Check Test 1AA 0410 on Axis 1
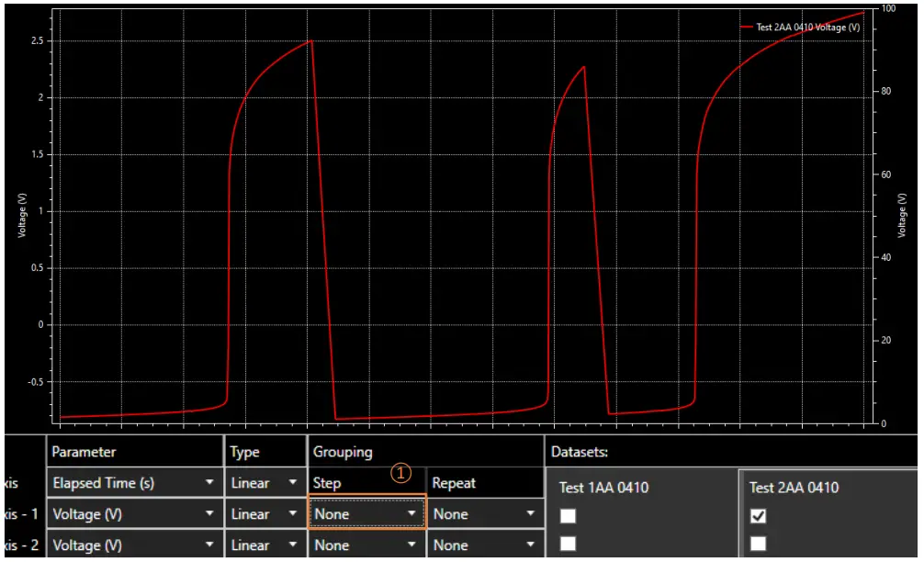 [x=568, y=516]
